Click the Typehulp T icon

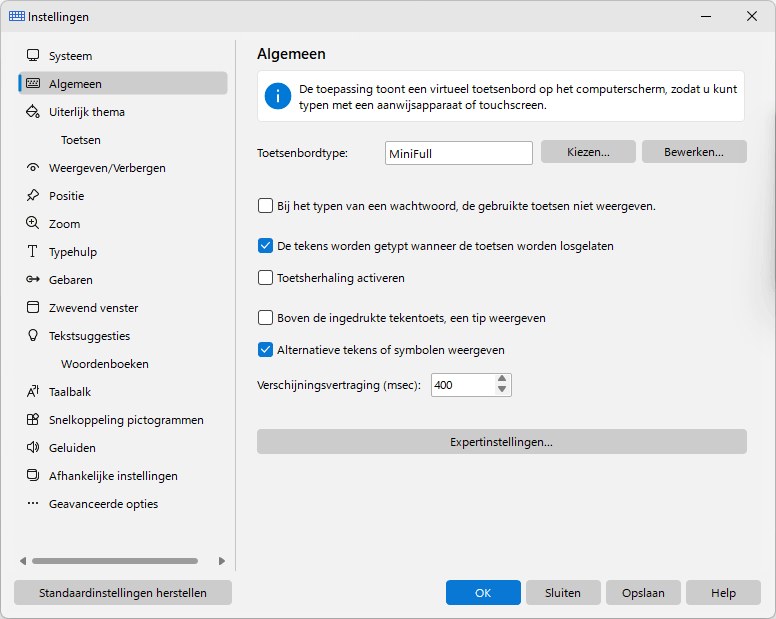point(33,251)
